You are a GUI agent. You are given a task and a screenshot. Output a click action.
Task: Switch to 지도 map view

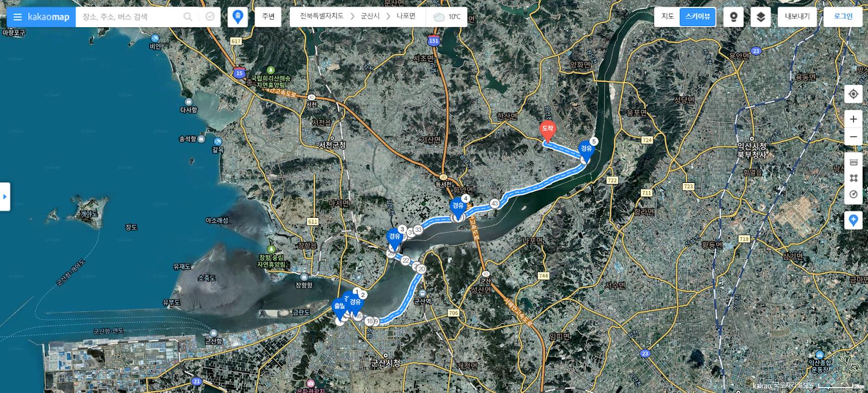(667, 17)
